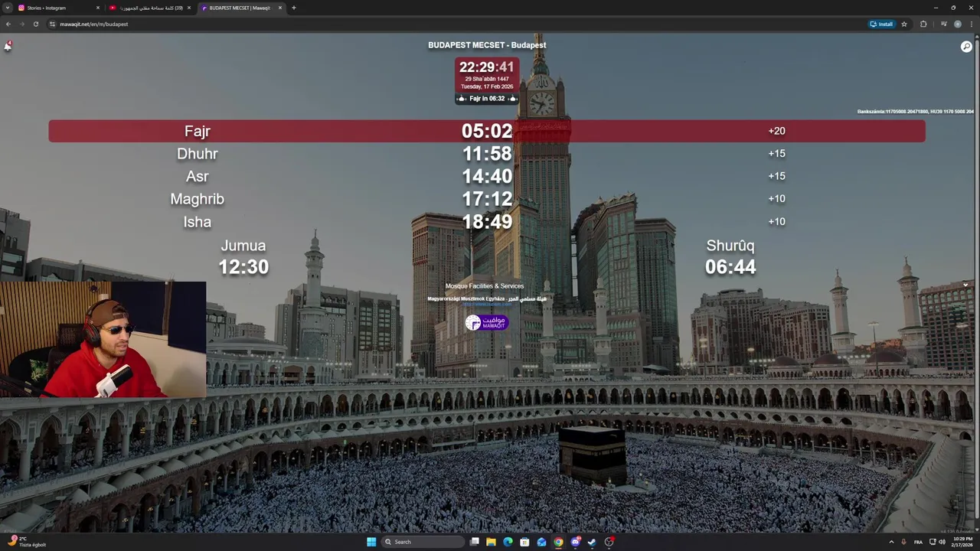
Task: Click the Dhuhr 11:58 time
Action: (487, 154)
